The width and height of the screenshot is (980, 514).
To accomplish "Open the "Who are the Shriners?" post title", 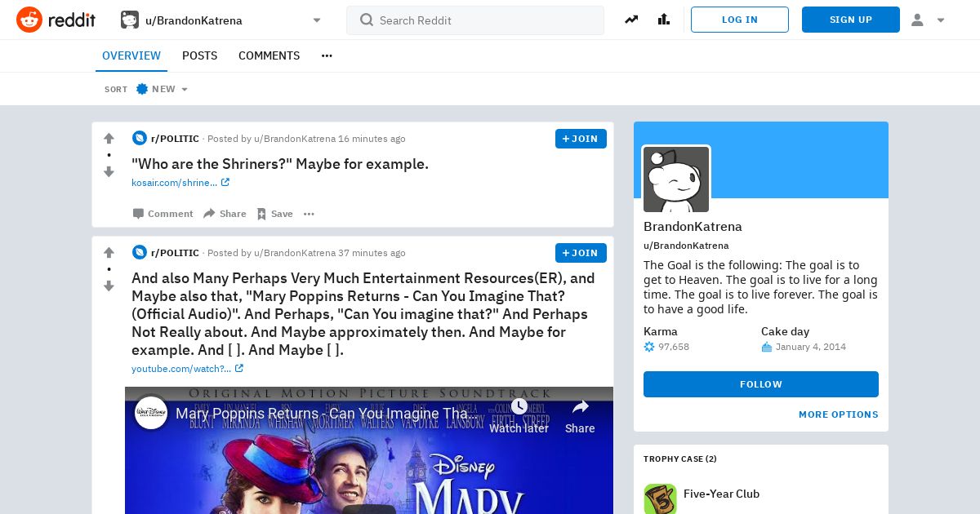I will tap(280, 164).
